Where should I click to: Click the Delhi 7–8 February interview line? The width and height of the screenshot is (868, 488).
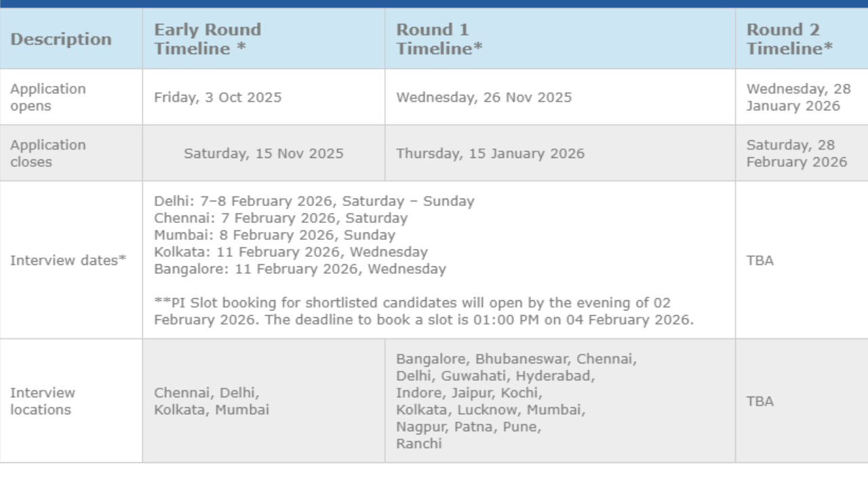pyautogui.click(x=314, y=201)
